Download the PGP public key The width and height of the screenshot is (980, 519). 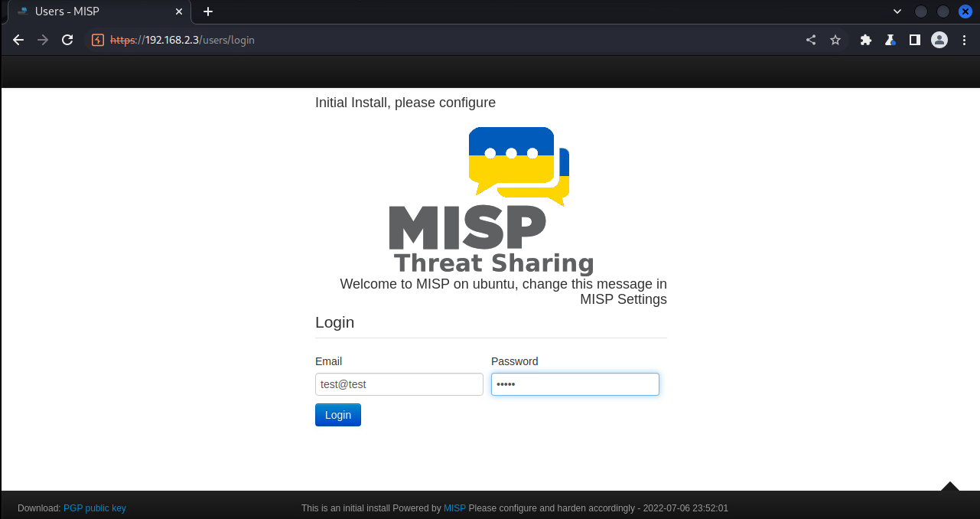pos(94,508)
